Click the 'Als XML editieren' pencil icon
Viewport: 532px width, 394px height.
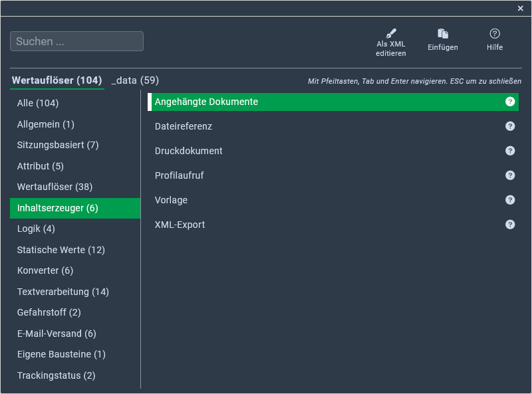click(390, 33)
